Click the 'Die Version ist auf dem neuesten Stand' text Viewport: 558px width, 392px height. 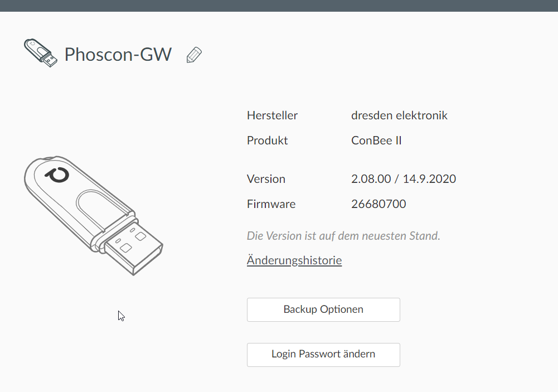[x=343, y=236]
